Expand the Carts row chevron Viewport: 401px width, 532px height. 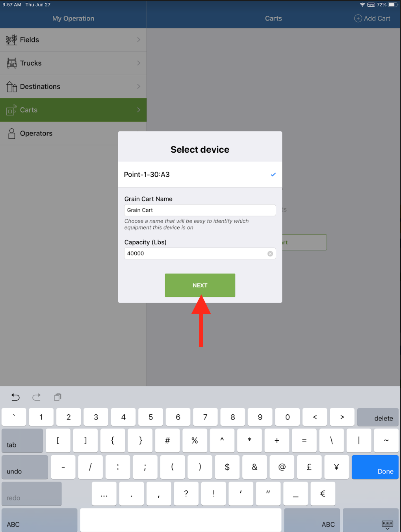coord(139,110)
